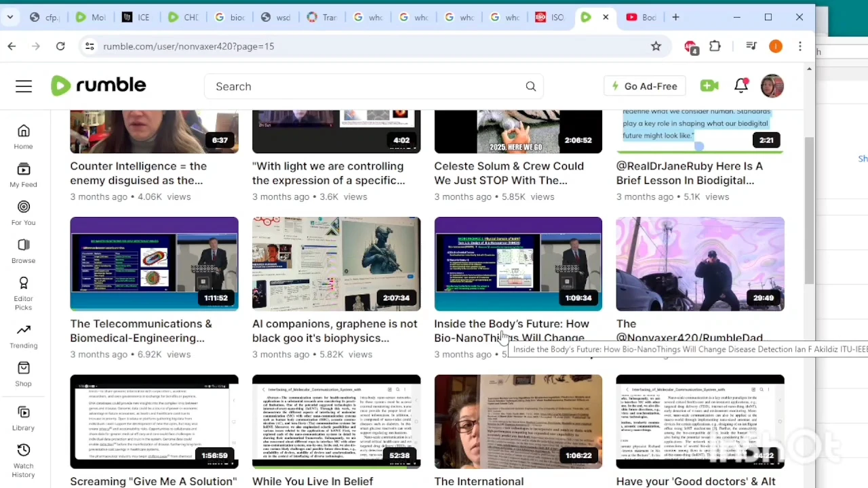This screenshot has height=488, width=868.
Task: Open a new browser tab
Action: coord(675,17)
